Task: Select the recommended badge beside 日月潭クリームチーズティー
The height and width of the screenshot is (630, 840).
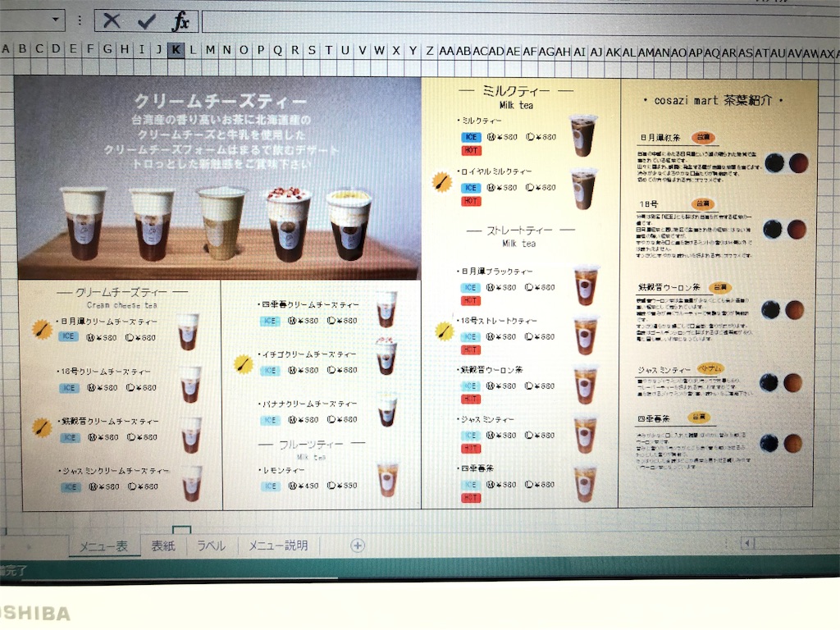Action: [x=42, y=329]
